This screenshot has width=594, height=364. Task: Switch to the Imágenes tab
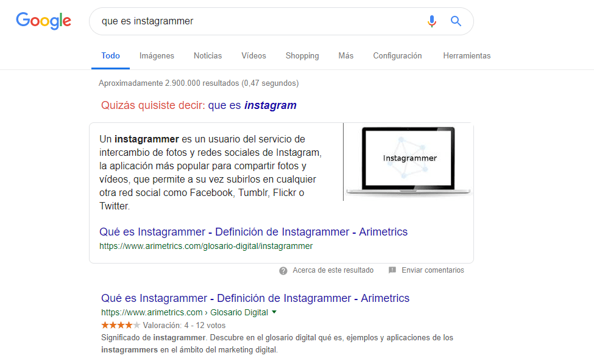pyautogui.click(x=157, y=55)
